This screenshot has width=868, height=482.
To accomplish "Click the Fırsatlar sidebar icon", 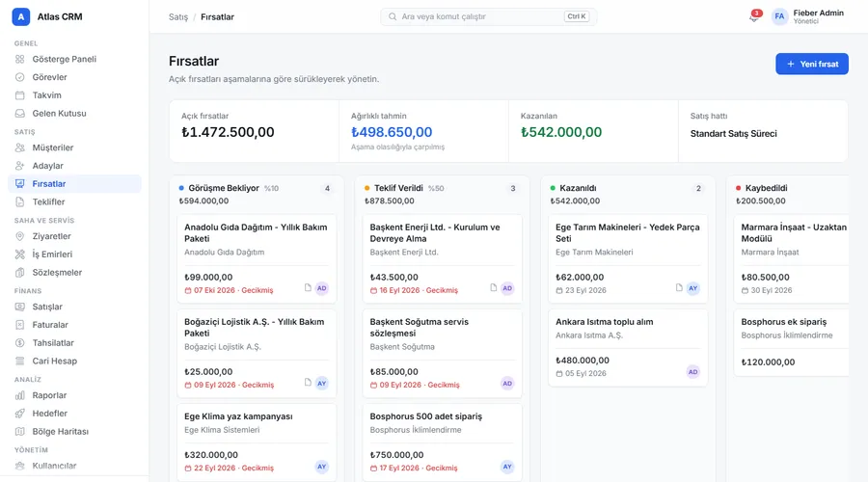I will click(x=20, y=184).
